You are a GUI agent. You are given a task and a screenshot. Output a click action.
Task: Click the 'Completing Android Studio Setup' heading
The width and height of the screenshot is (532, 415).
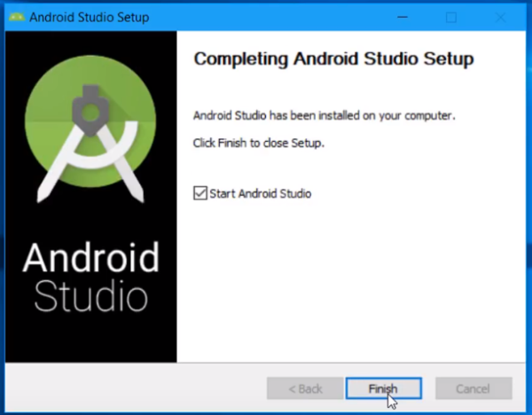[x=333, y=59]
